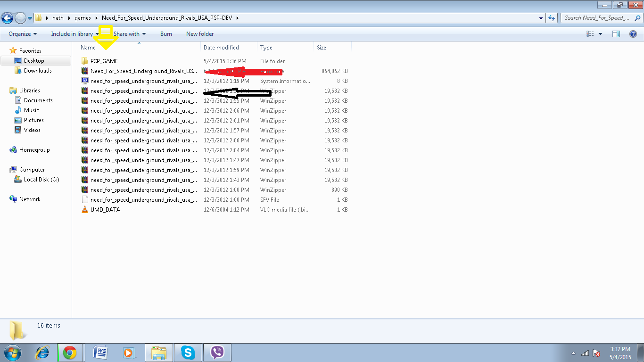Viewport: 644px width, 362px height.
Task: Refresh the folder using the address bar refresh icon
Action: (x=552, y=18)
